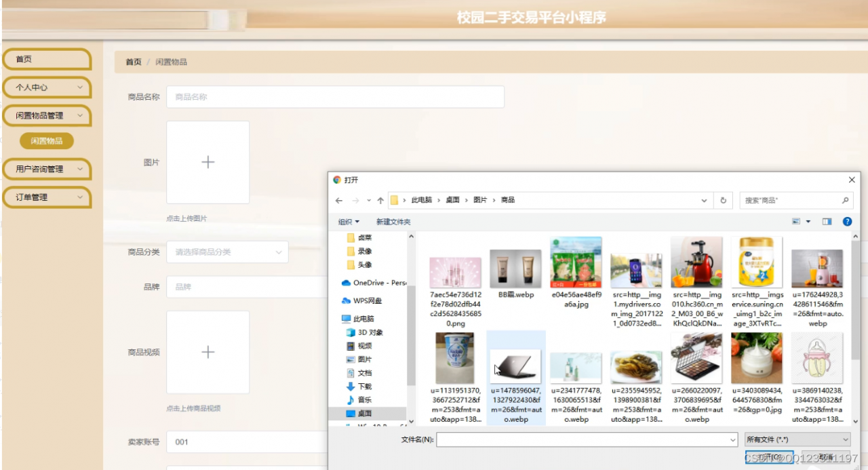Expand the 订单管理 sidebar menu
The width and height of the screenshot is (868, 470).
47,197
